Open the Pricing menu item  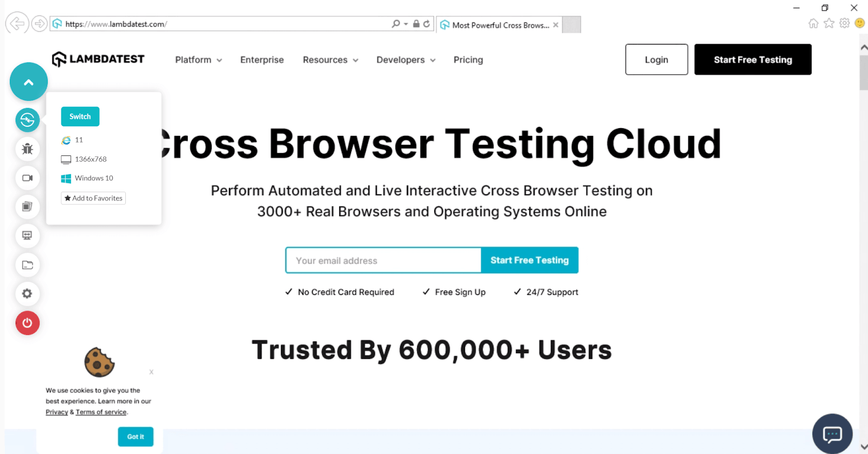tap(468, 60)
